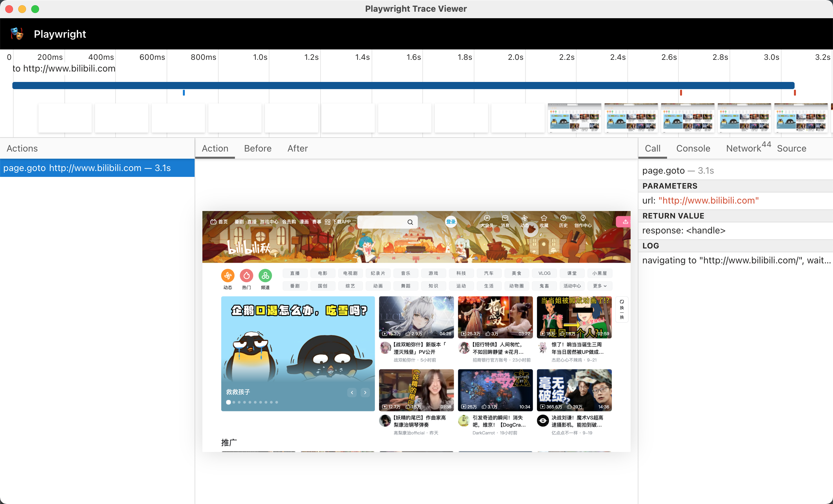Go to next carousel slide arrow
833x504 pixels.
click(365, 392)
